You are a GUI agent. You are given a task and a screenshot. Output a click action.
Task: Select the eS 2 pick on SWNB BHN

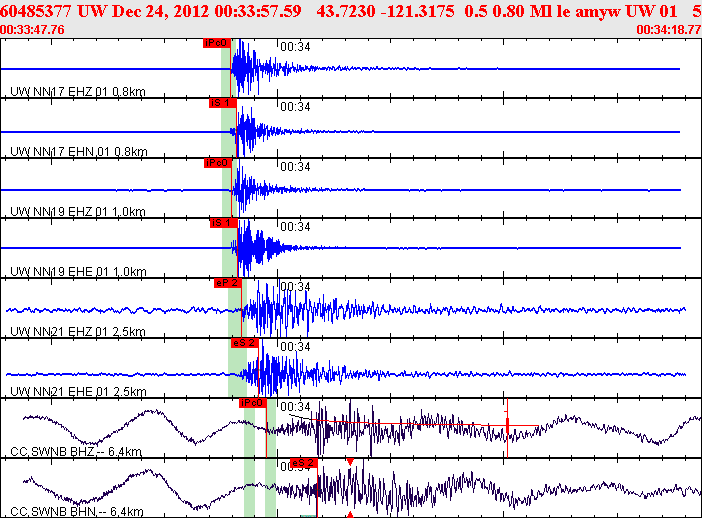point(304,463)
